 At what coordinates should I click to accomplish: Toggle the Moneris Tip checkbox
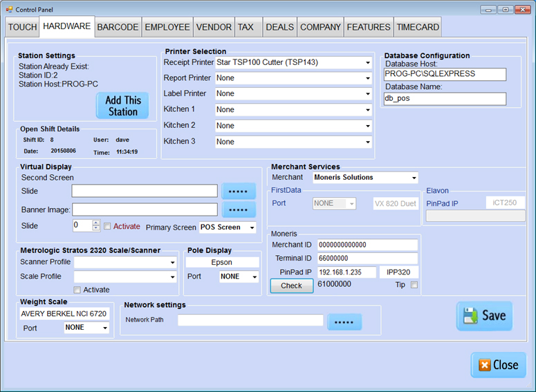coord(414,285)
